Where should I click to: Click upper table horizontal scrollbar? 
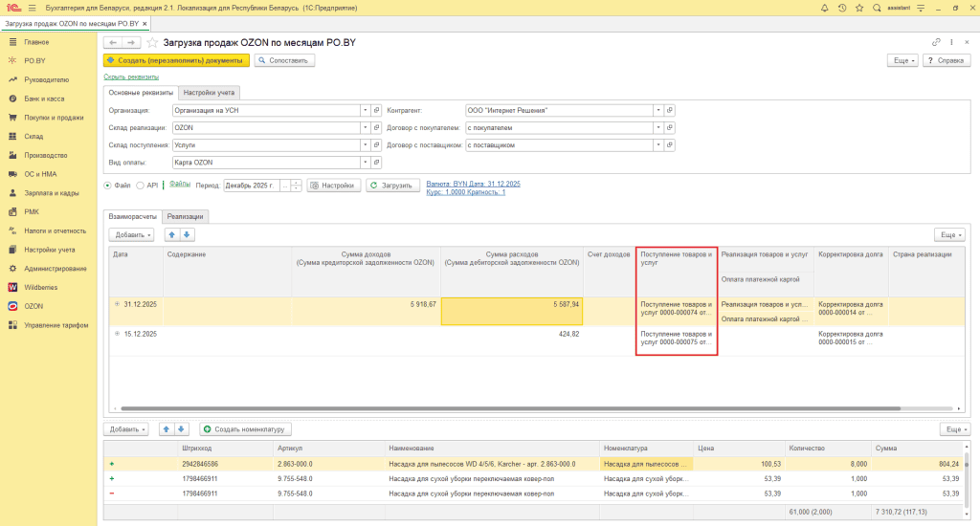(x=510, y=408)
